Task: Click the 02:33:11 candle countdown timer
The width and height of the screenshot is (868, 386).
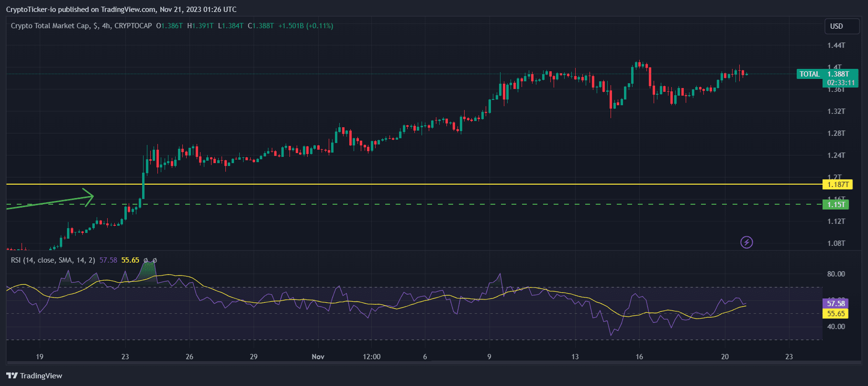Action: [841, 83]
